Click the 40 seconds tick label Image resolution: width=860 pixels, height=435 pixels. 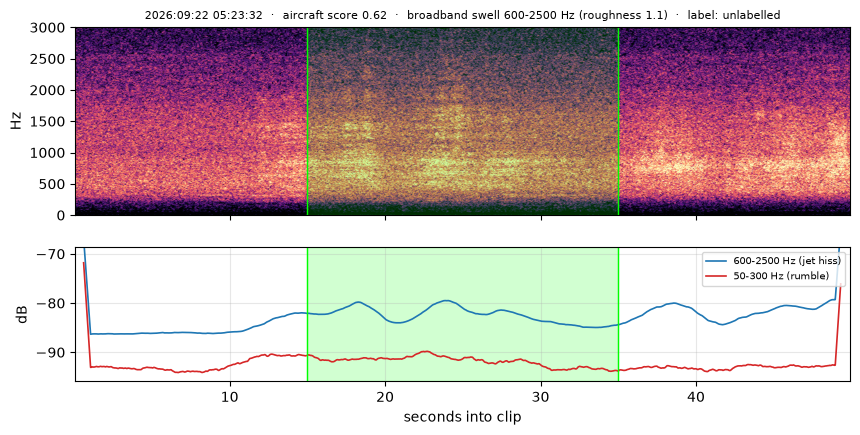697,396
